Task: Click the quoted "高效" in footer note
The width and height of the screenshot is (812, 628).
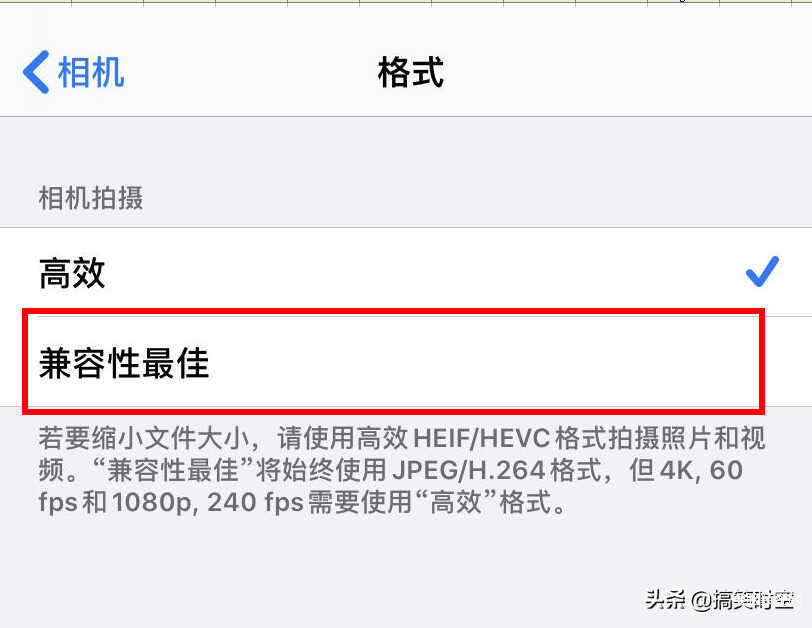Action: tap(456, 502)
